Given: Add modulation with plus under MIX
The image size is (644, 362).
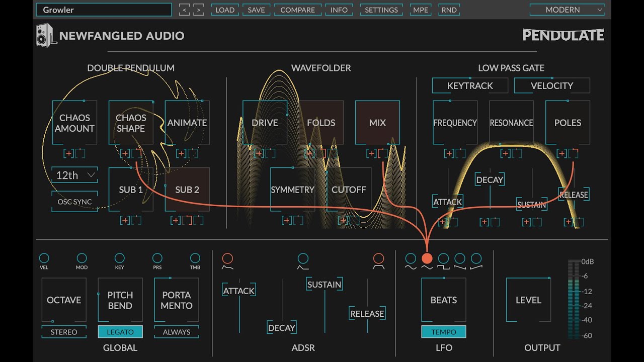Looking at the screenshot, I should tap(372, 153).
